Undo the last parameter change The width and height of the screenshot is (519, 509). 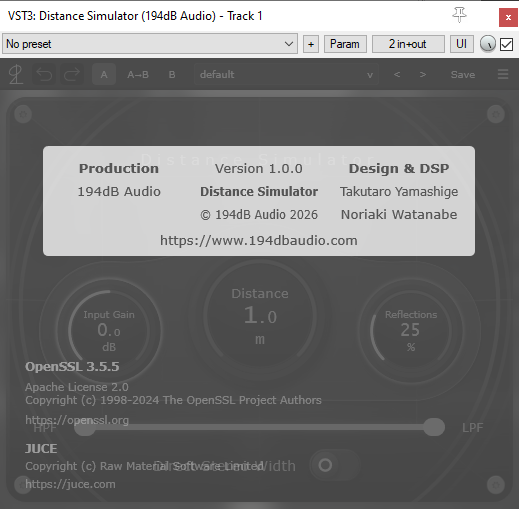click(x=44, y=74)
